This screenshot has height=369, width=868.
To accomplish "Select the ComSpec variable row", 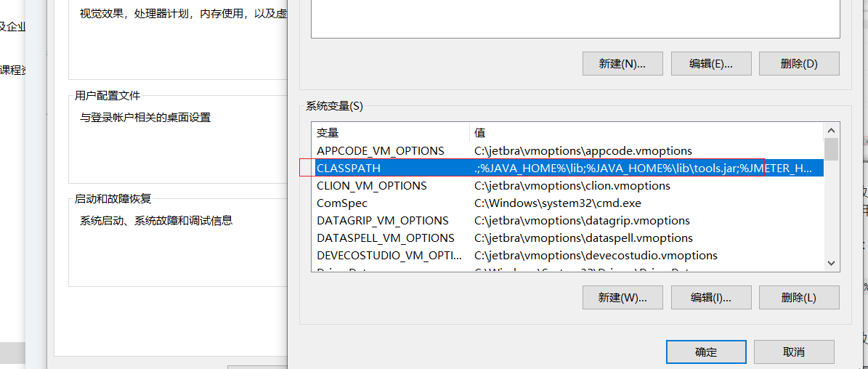I will tap(342, 203).
